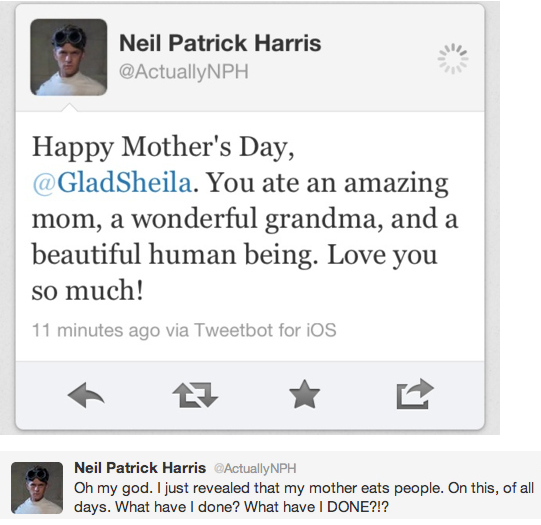
Task: Click the bold Neil Patrick Harris header name
Action: tap(220, 43)
